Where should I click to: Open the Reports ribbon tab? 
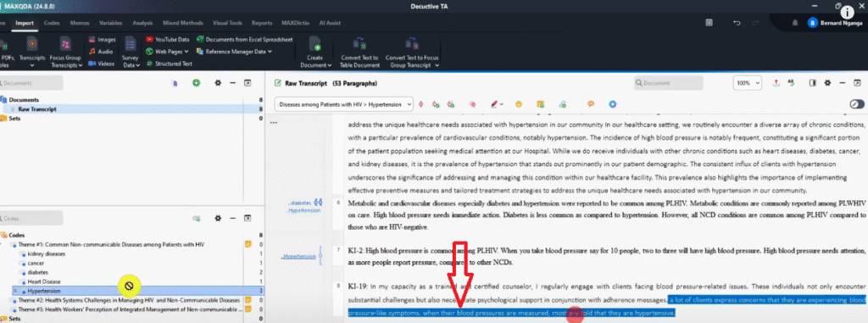pos(262,23)
